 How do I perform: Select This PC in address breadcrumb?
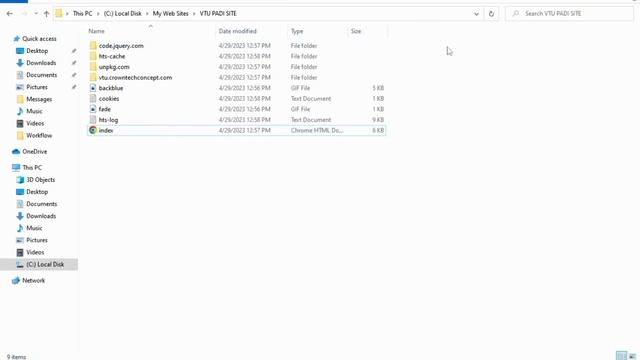pos(82,13)
